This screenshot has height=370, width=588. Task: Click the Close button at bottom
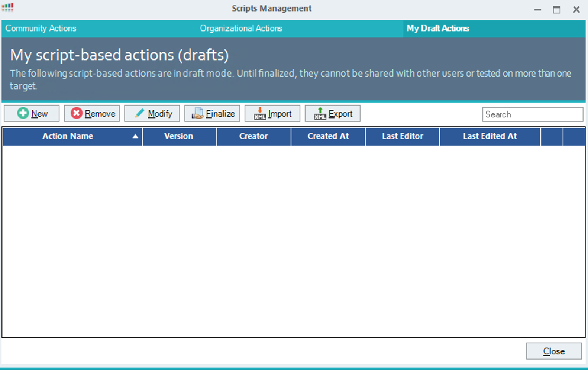tap(554, 351)
